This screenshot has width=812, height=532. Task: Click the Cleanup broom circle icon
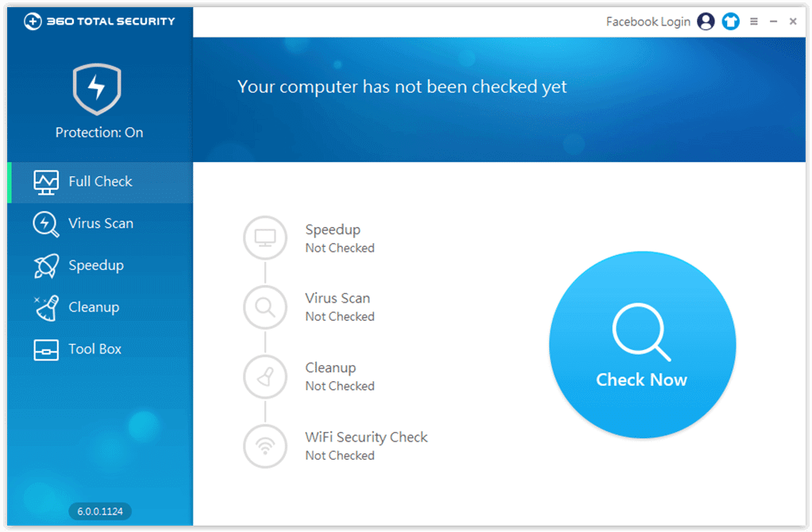pos(265,376)
